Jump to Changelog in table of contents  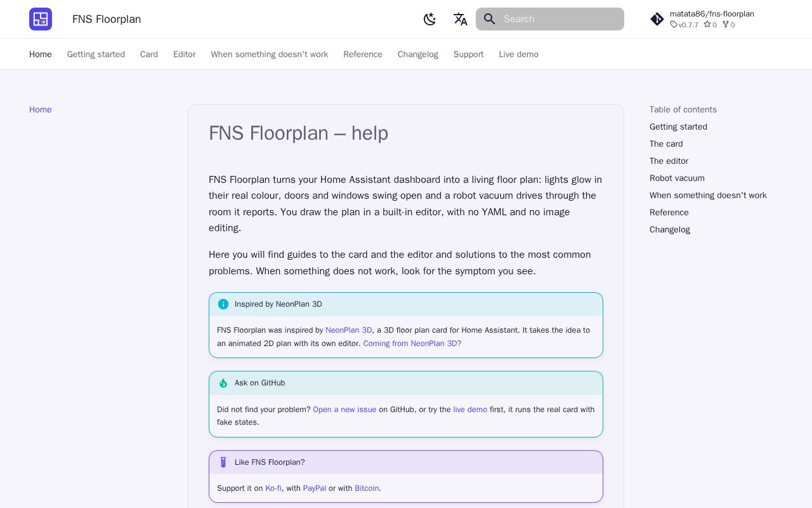click(x=670, y=229)
